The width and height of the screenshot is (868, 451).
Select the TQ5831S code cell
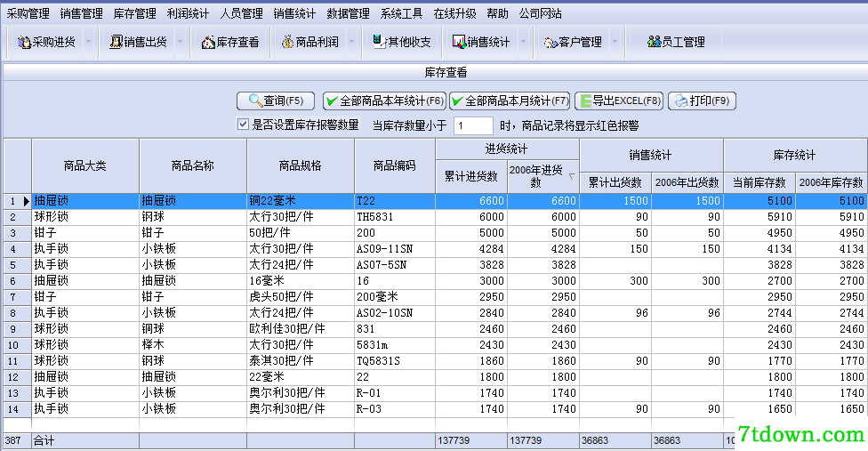click(395, 361)
